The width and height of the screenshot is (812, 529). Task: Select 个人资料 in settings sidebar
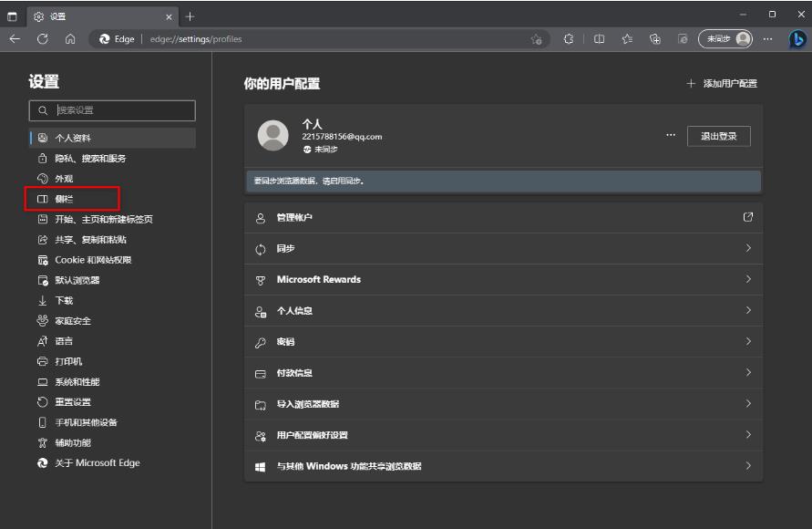click(112, 138)
